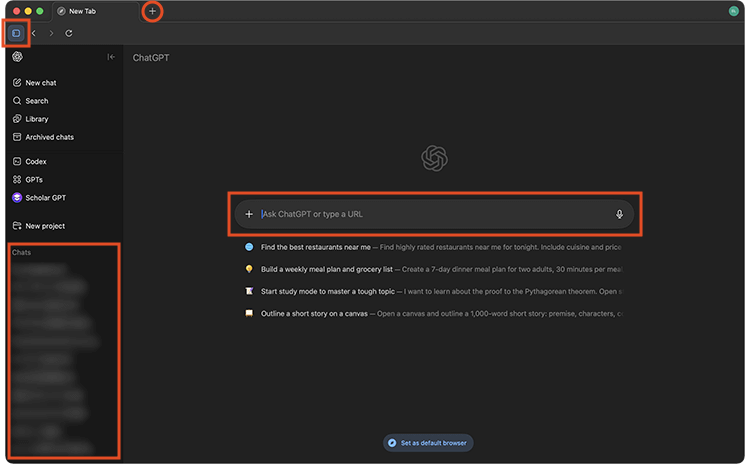Image resolution: width=750 pixels, height=464 pixels.
Task: Click the plus attach button in prompt bar
Action: 249,214
